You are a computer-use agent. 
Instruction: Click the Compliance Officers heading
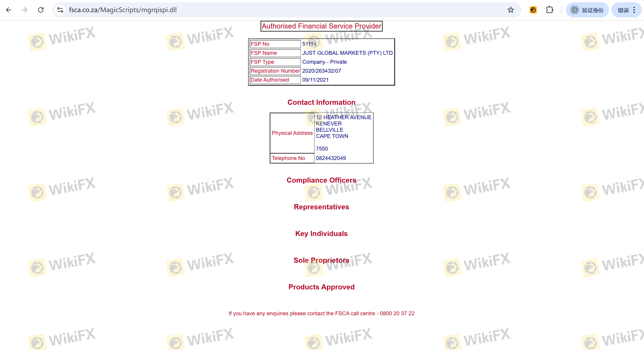point(321,180)
